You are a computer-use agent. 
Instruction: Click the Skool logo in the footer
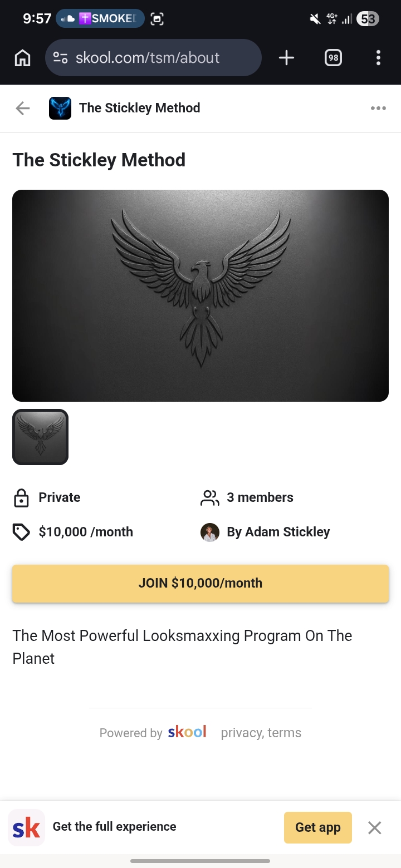tap(187, 732)
